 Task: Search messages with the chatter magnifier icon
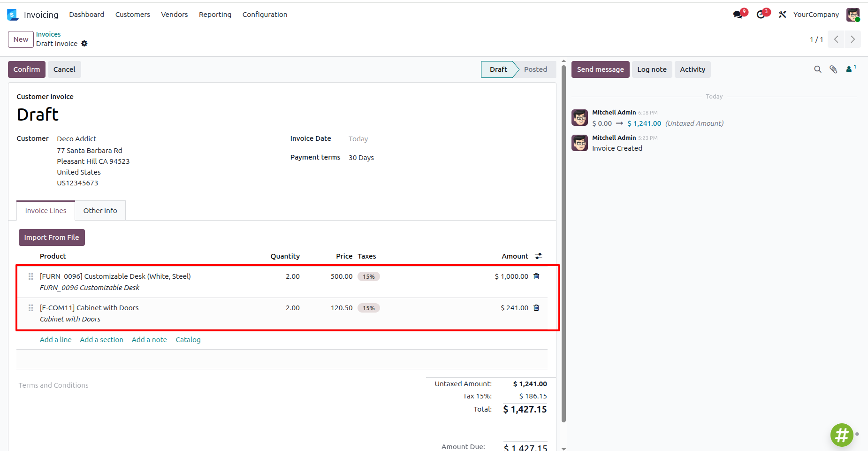click(818, 69)
